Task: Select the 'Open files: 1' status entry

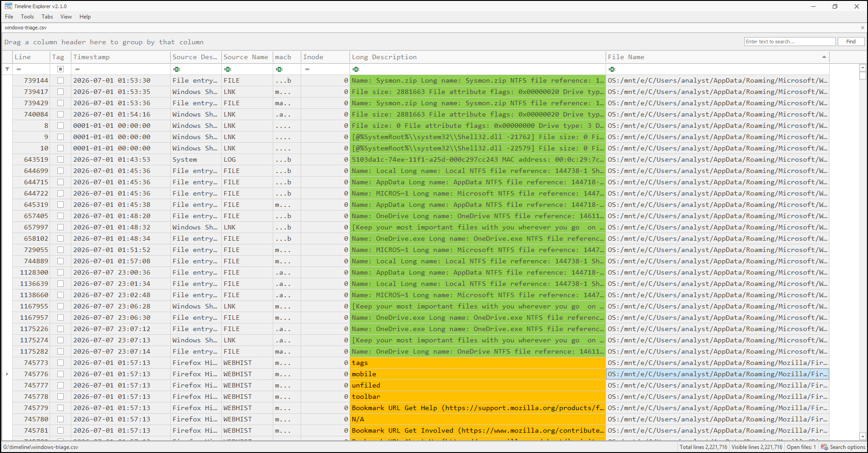Action: (x=801, y=447)
